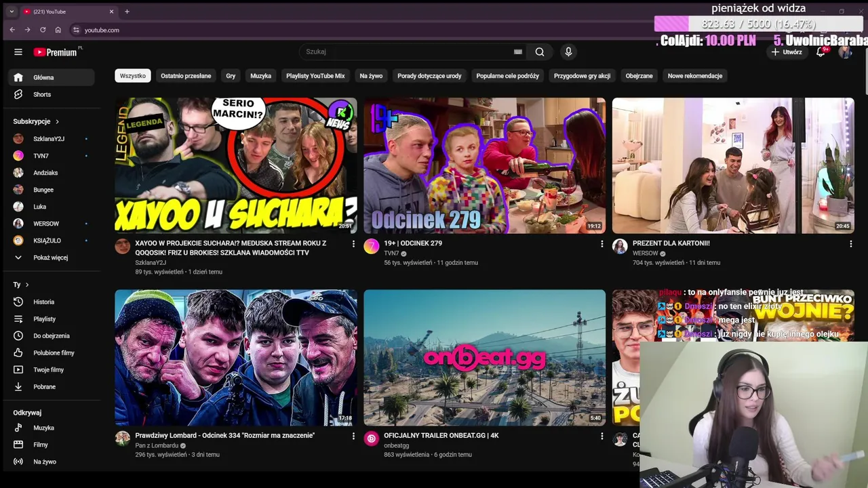Open the SzklanaY2J subscription
This screenshot has width=868, height=488.
[x=52, y=139]
